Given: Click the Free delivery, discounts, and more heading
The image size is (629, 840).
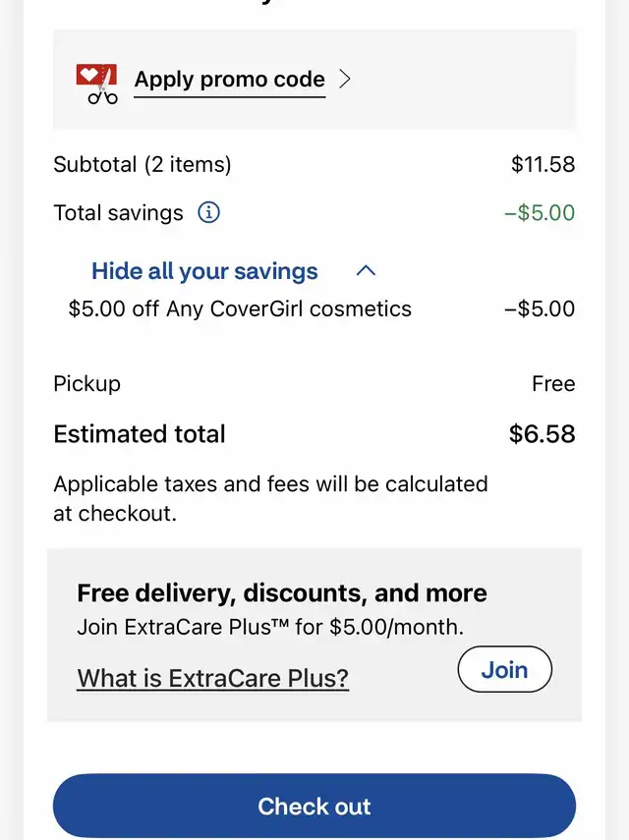Looking at the screenshot, I should (x=282, y=593).
